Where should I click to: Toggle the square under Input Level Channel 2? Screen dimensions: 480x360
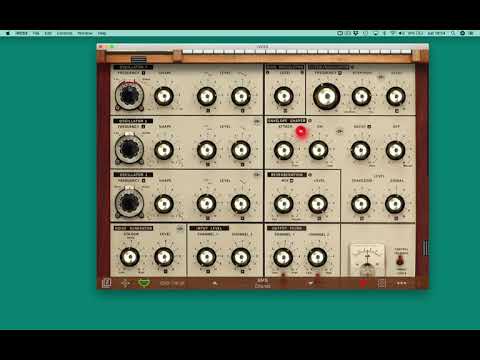[x=242, y=271]
